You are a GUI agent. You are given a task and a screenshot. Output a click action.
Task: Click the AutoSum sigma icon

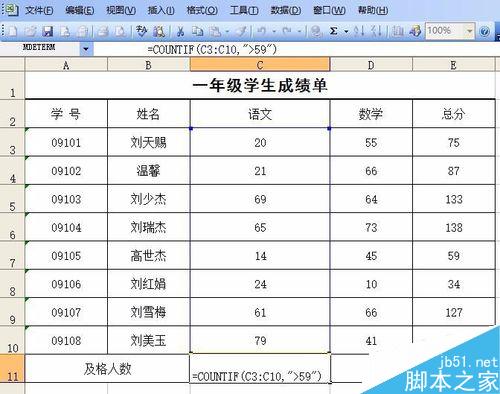[x=333, y=31]
